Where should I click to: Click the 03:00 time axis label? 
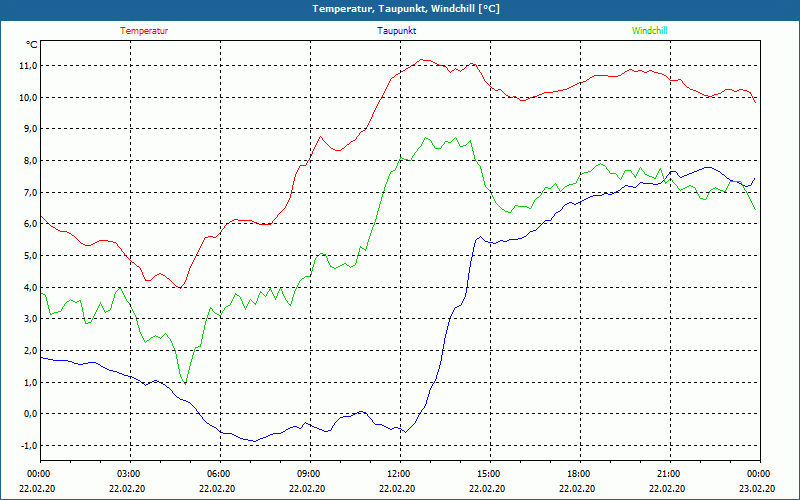128,474
